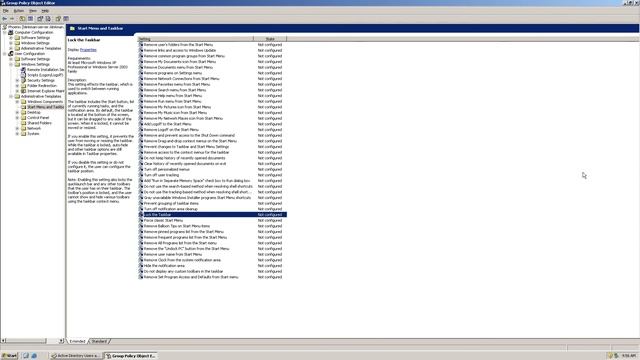Select 'Clear history of recently opened documents on exit' row
640x360 pixels.
(212, 163)
